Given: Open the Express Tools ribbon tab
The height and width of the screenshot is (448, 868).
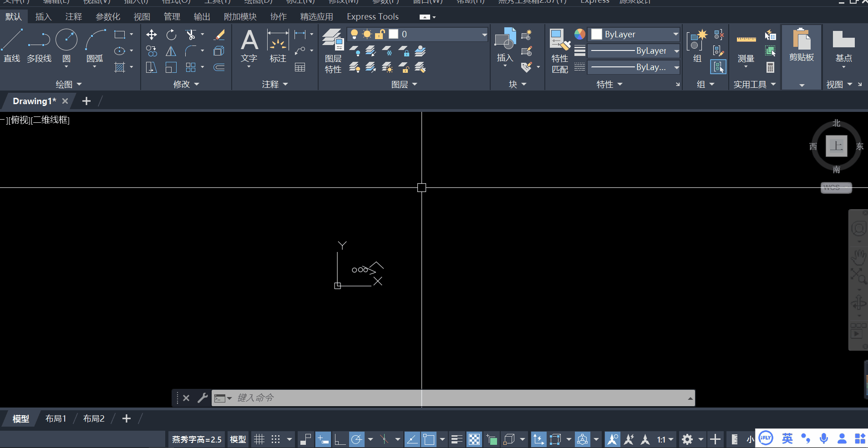Looking at the screenshot, I should click(x=373, y=17).
